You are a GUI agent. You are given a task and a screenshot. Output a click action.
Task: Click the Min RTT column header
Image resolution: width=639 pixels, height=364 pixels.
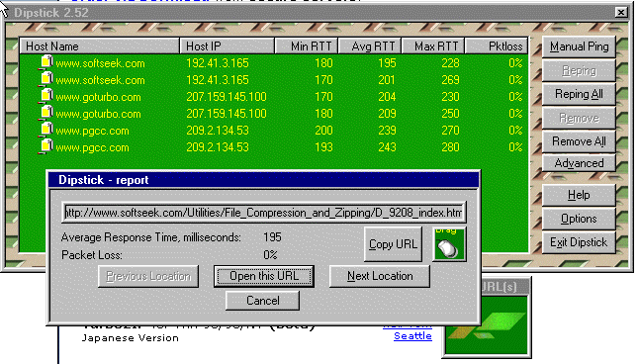coord(307,46)
